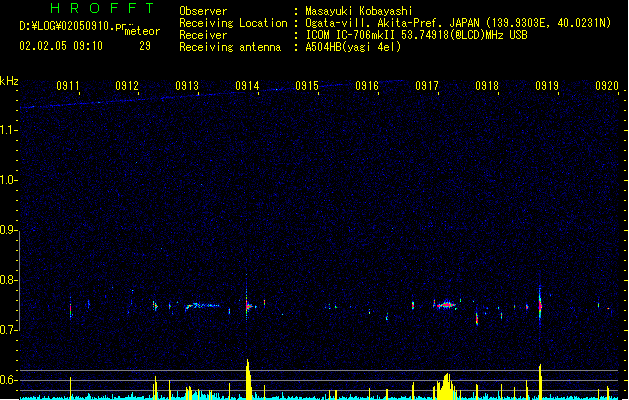The height and width of the screenshot is (400, 629).
Task: Click the 0916 time marker
Action: coord(367,86)
